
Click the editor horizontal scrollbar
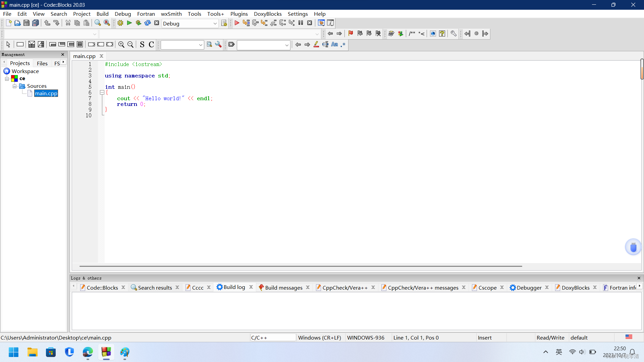click(301, 266)
